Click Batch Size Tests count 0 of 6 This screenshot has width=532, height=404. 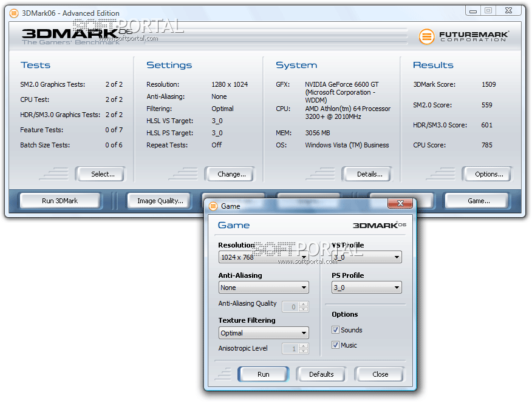[x=114, y=145]
